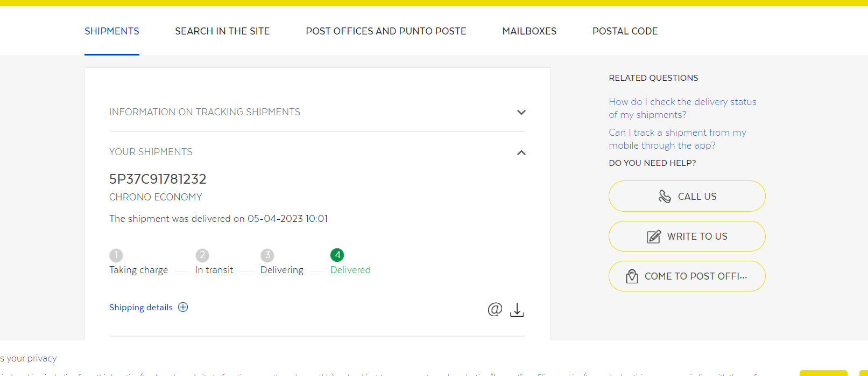
Task: Select the step 1 Taking charge circle
Action: click(x=116, y=255)
